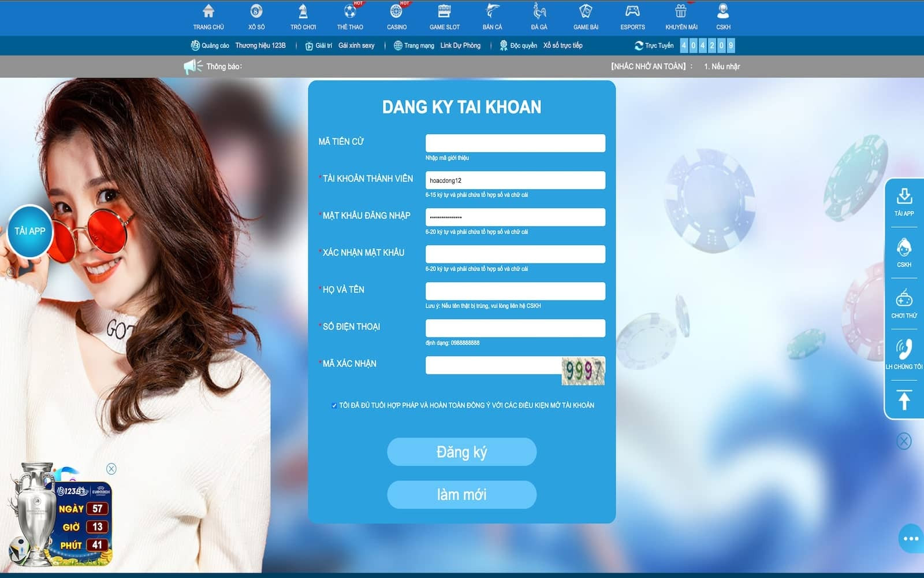Click the back-to-top arrow icon
This screenshot has height=578, width=924.
tap(904, 400)
